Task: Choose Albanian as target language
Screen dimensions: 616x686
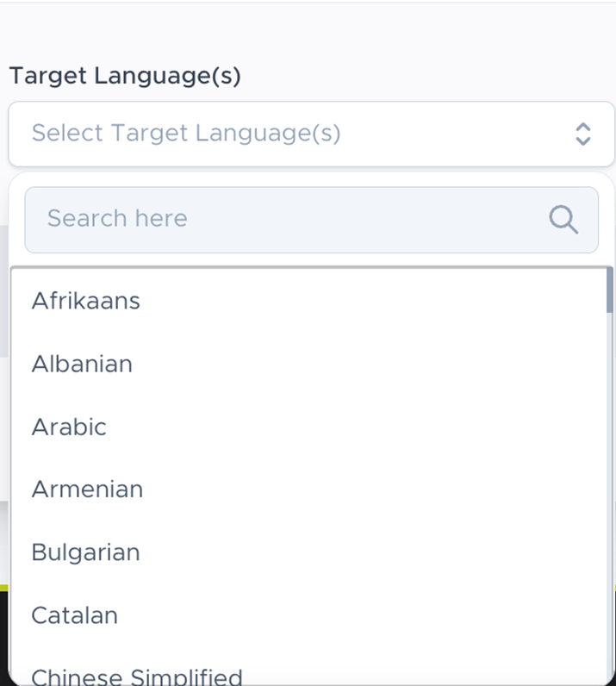Action: tap(82, 364)
